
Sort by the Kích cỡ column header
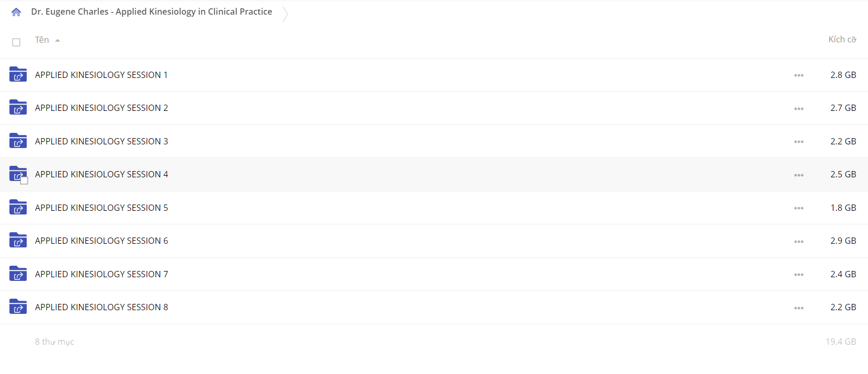point(842,39)
